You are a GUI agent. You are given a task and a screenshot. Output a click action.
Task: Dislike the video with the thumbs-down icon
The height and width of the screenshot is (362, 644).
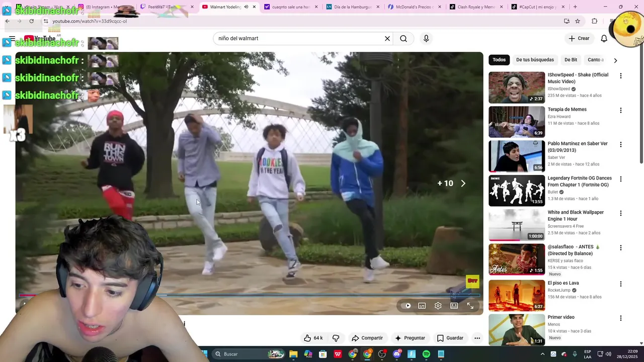pyautogui.click(x=336, y=338)
